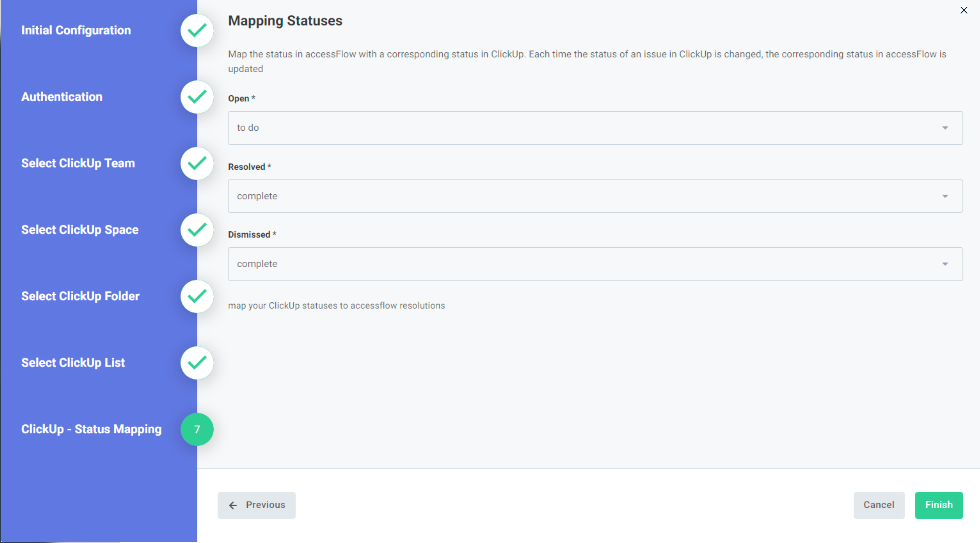Click the green badge showing 7

197,429
